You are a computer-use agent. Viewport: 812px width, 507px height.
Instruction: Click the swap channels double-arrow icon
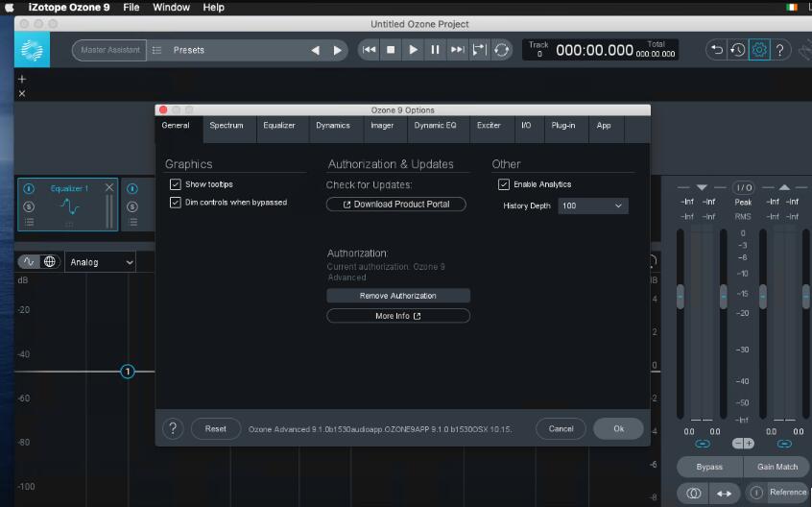(724, 493)
